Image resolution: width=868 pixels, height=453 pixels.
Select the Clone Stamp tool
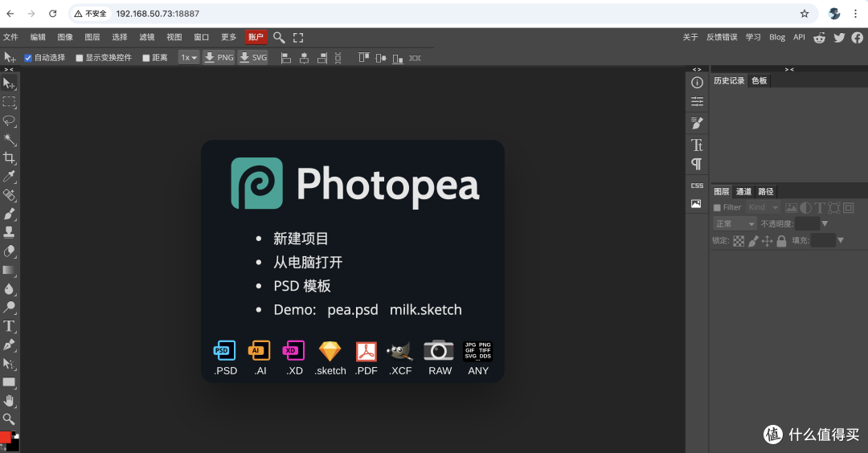[9, 232]
